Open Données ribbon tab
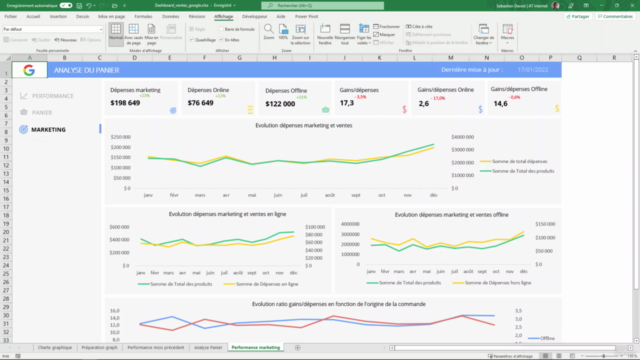640x360 pixels. pos(171,16)
